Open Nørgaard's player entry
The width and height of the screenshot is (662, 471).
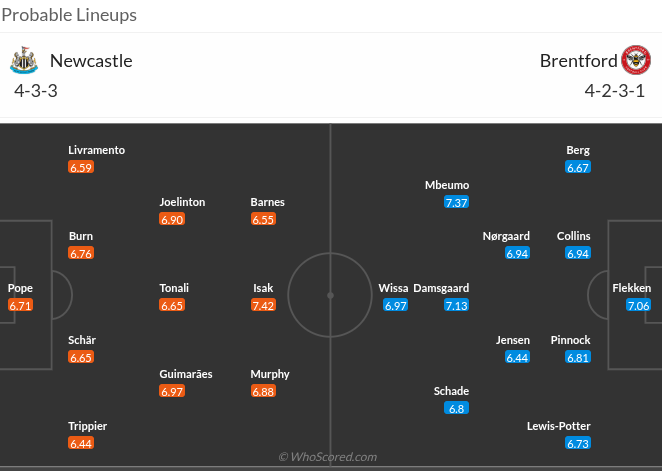[x=506, y=236]
